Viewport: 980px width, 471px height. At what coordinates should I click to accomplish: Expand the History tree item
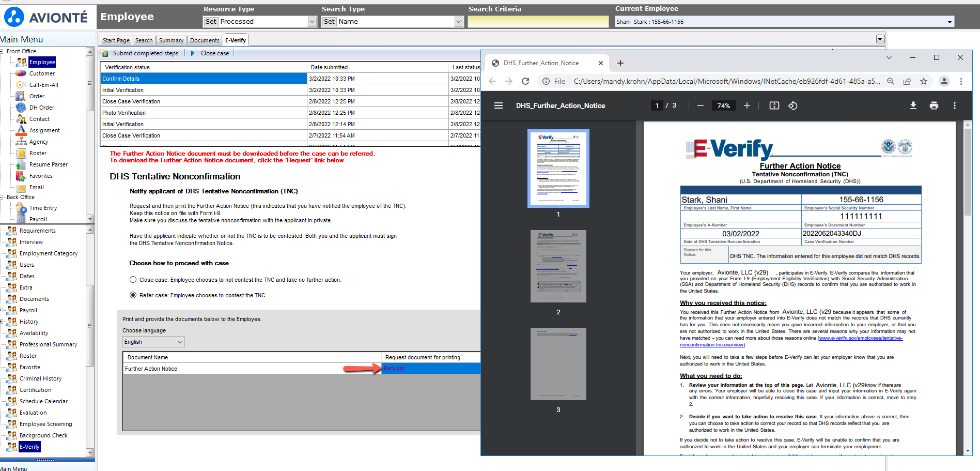tap(2, 322)
